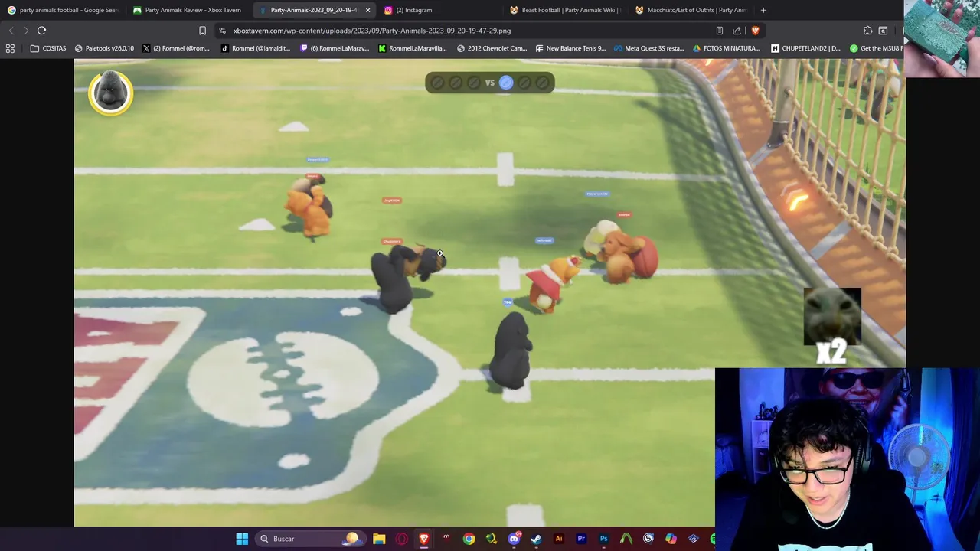The image size is (980, 551).
Task: Open the CHUPETELAND2 bookmark
Action: pos(805,48)
